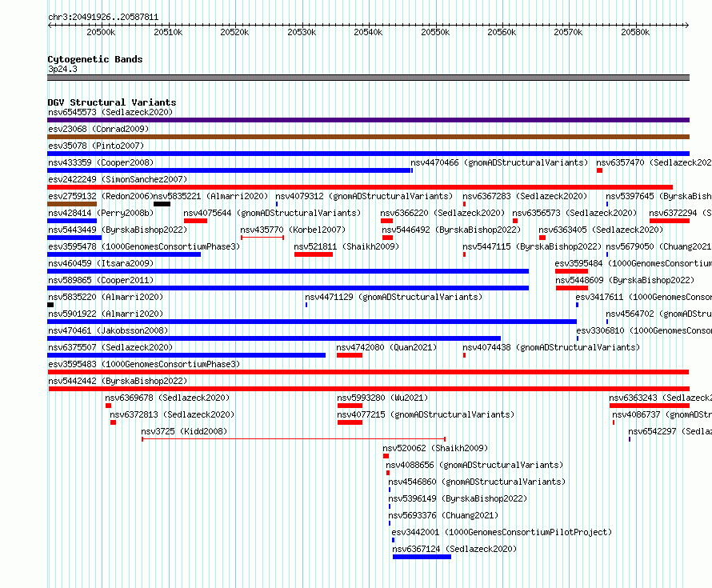This screenshot has height=588, width=712.
Task: Click the red nsv4742080 (Quan2021) bar
Action: coord(349,355)
